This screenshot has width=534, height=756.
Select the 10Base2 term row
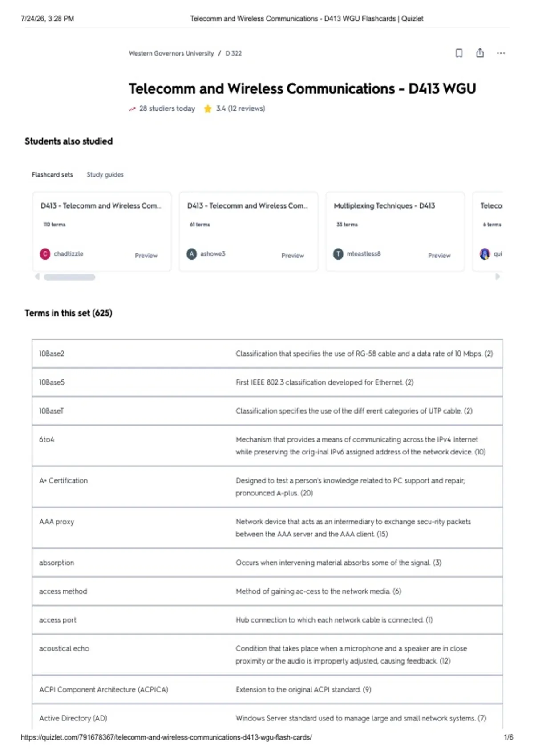[x=267, y=354]
